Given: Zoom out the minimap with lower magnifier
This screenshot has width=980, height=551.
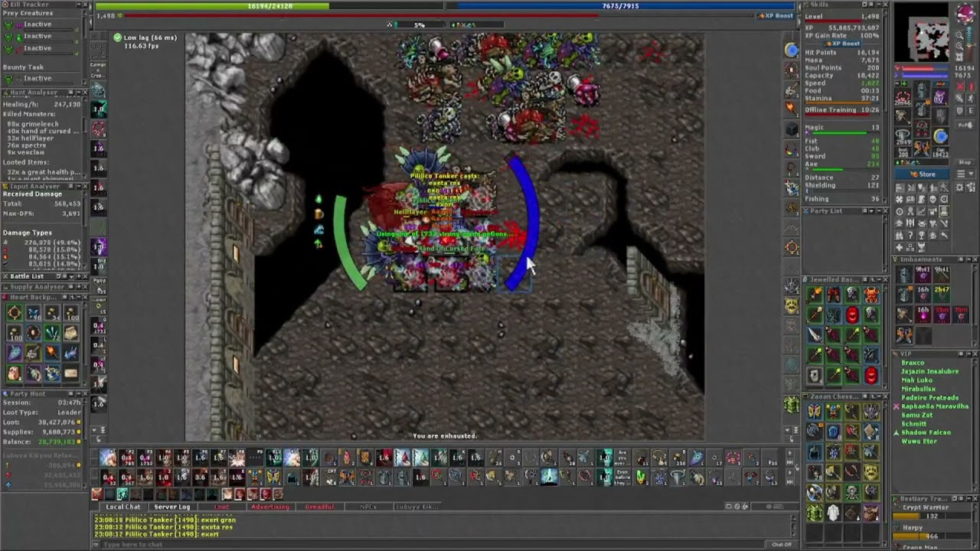Looking at the screenshot, I should pyautogui.click(x=959, y=46).
